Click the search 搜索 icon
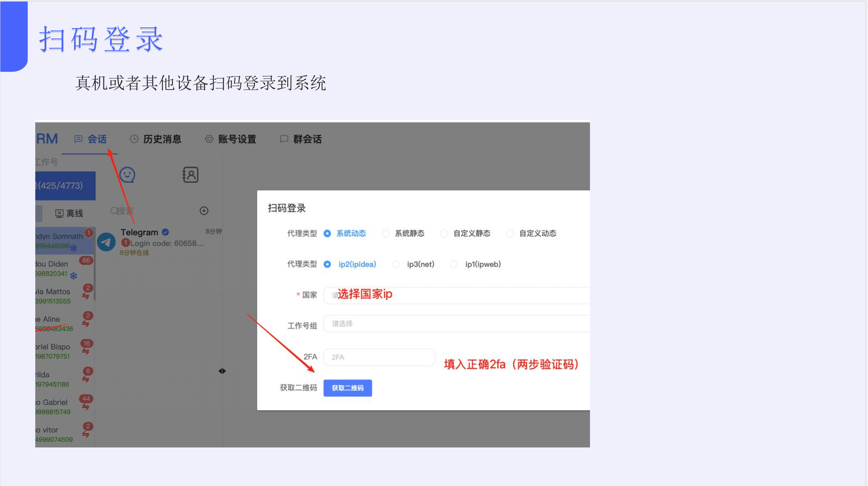This screenshot has height=486, width=868. click(114, 211)
